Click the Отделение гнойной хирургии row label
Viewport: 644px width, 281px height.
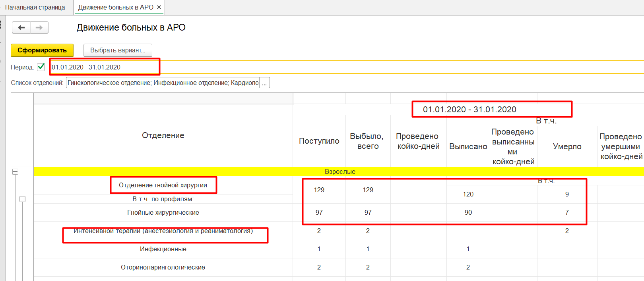[163, 185]
